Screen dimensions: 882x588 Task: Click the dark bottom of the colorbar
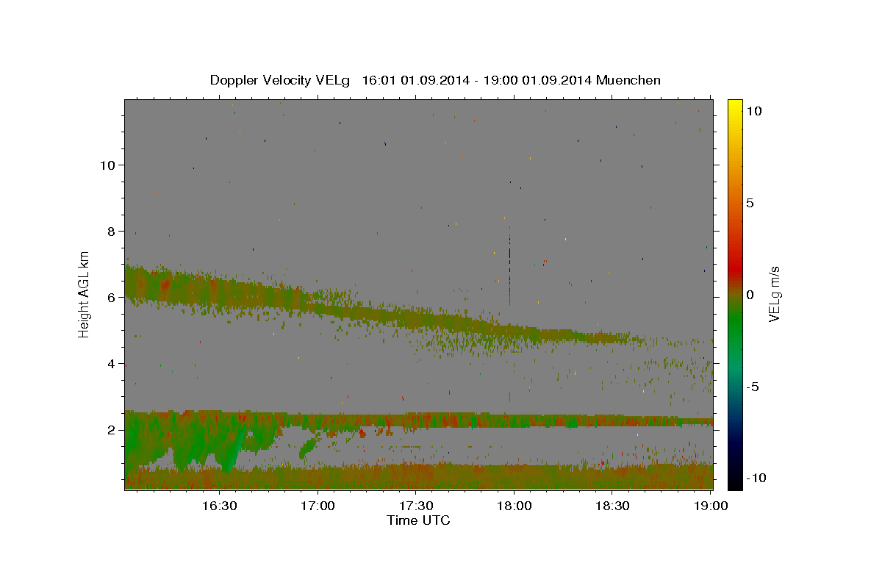click(x=735, y=478)
